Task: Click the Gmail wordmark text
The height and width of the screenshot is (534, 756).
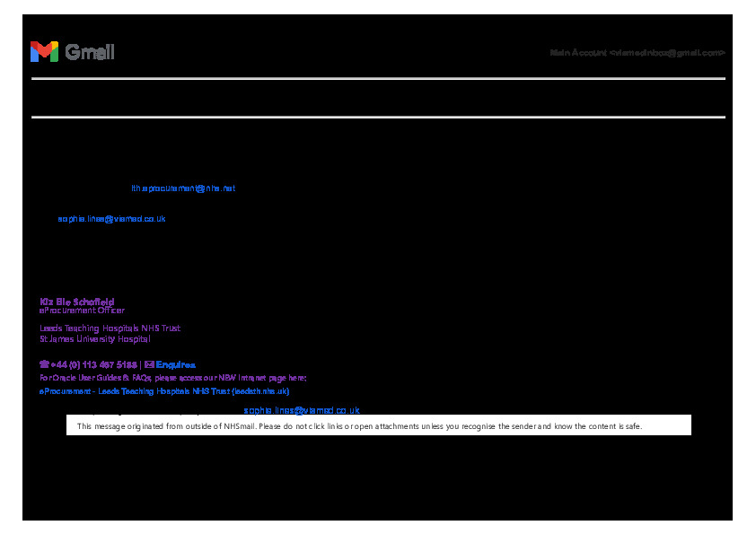Action: (x=90, y=52)
